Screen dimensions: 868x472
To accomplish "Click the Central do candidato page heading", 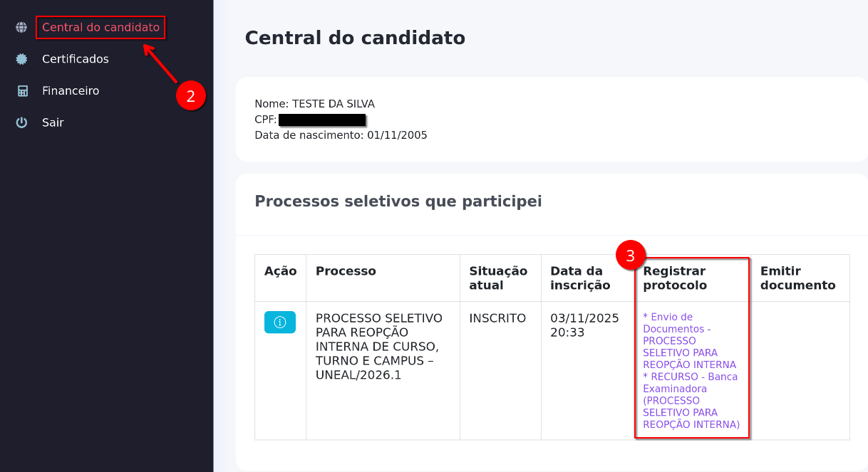I will point(355,38).
